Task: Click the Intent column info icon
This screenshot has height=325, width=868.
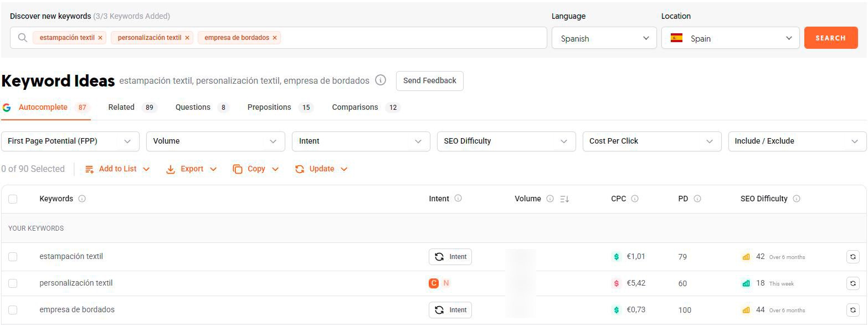Action: click(458, 199)
